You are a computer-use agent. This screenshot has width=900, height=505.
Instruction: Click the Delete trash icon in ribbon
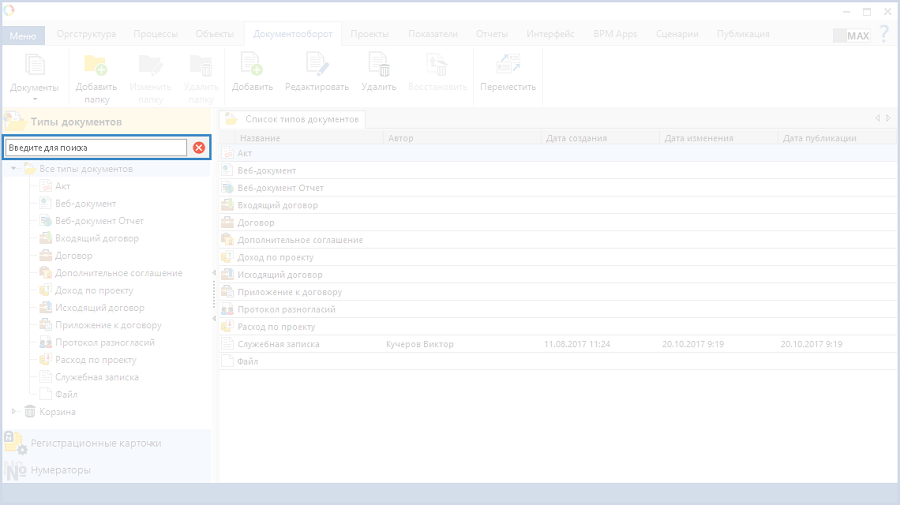[x=379, y=66]
